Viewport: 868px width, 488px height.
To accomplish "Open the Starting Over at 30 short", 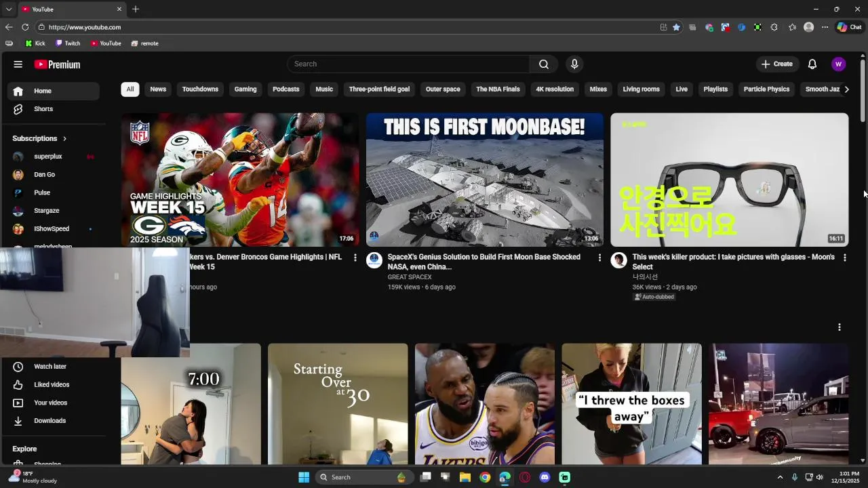I will coord(338,404).
